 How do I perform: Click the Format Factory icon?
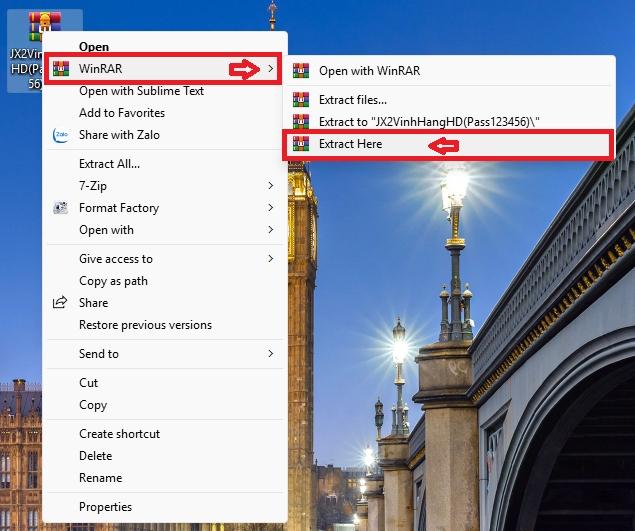tap(60, 208)
